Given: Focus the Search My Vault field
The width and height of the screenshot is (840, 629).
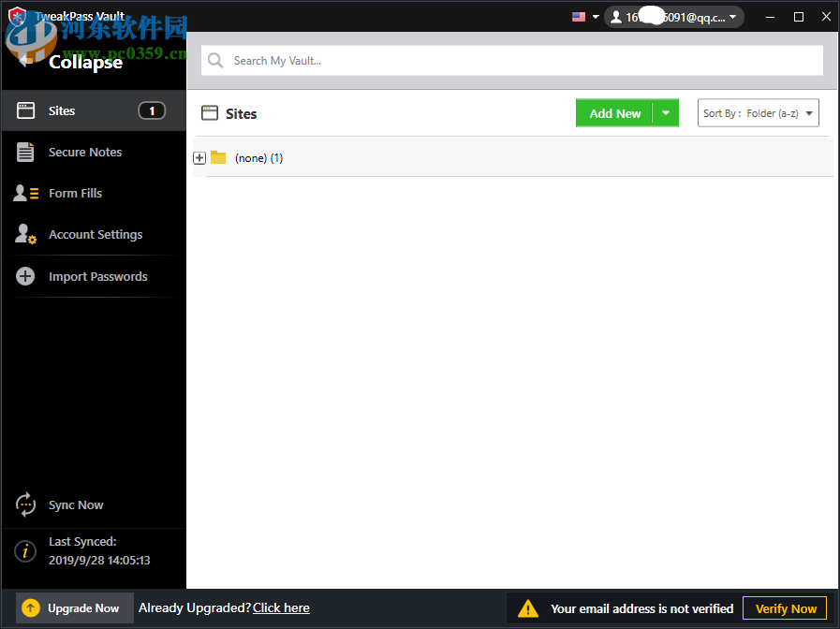Looking at the screenshot, I should click(512, 61).
